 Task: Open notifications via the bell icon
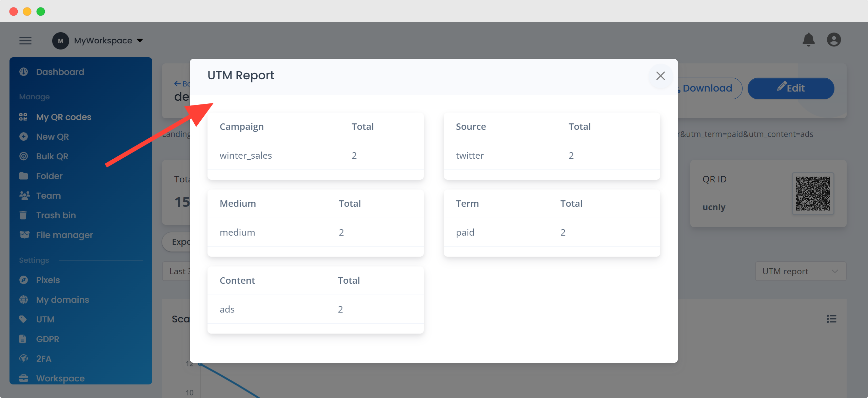coord(809,39)
